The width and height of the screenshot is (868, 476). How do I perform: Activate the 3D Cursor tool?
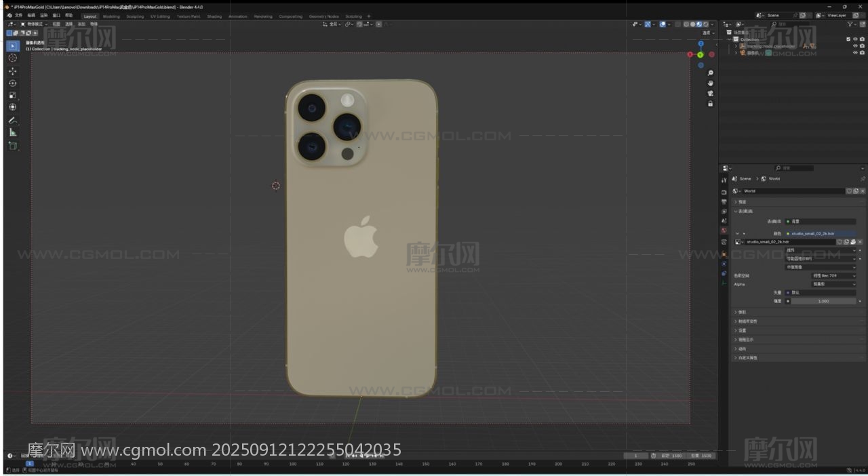[x=12, y=58]
